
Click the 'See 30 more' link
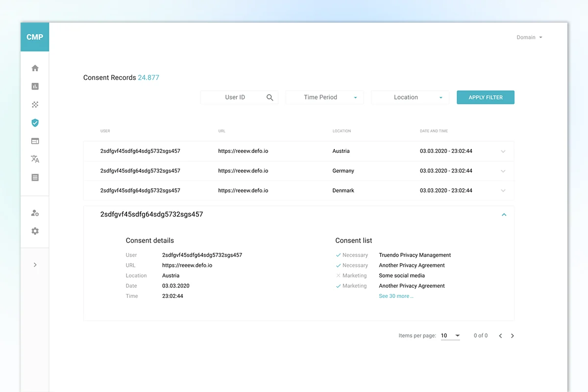pyautogui.click(x=396, y=296)
